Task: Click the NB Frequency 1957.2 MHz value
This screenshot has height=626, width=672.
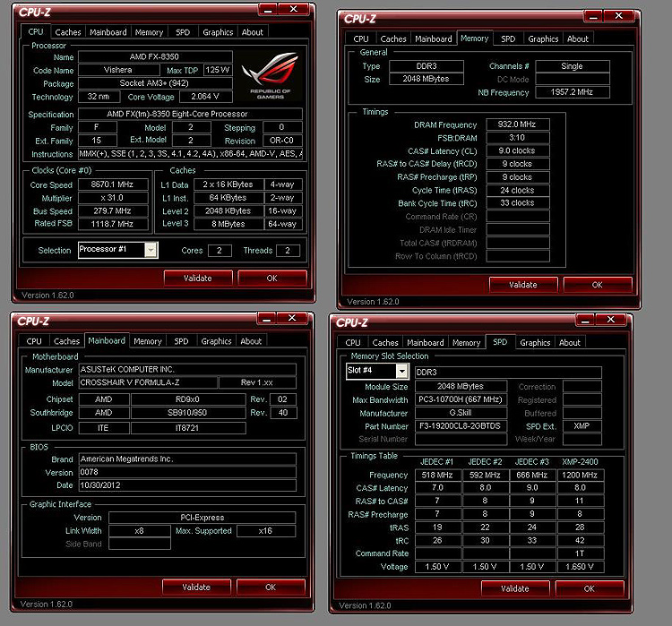Action: click(573, 92)
